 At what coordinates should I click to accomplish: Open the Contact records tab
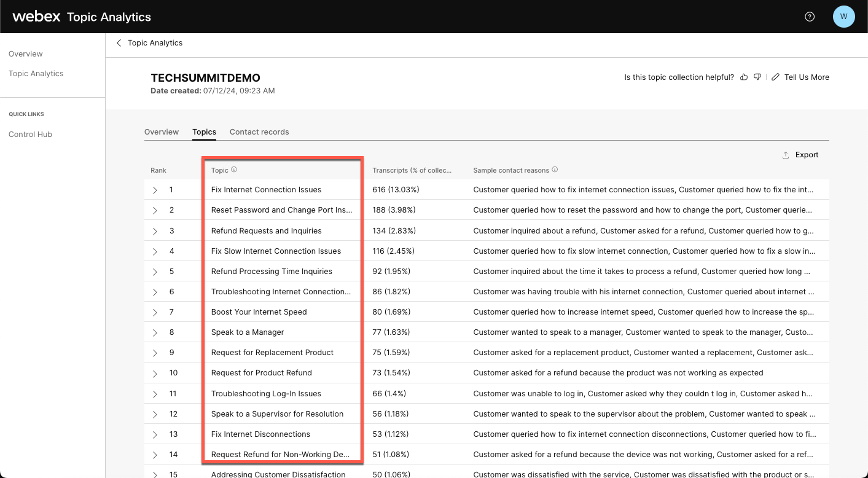tap(259, 132)
